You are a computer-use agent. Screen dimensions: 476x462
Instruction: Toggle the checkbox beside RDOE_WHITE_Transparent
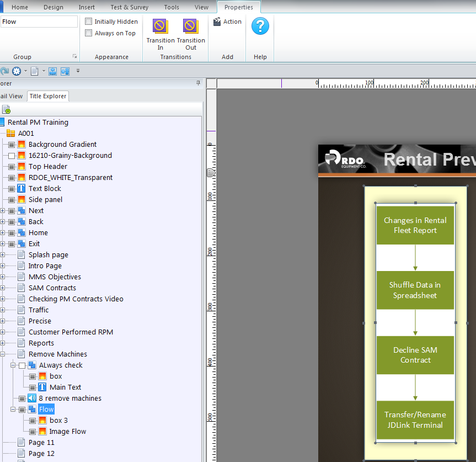pyautogui.click(x=12, y=178)
